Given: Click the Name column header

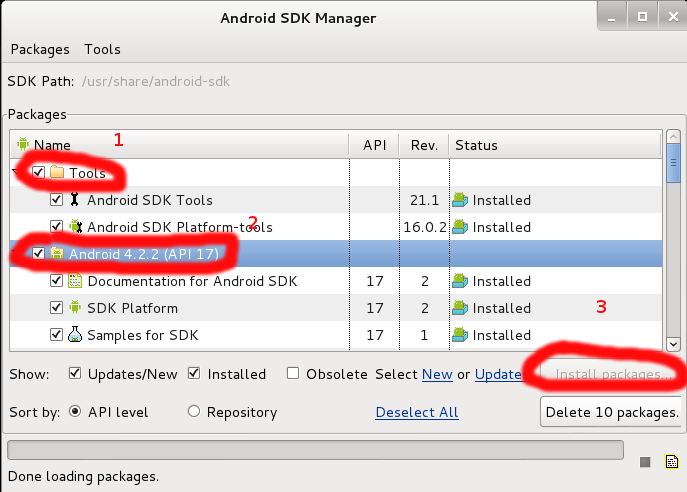Looking at the screenshot, I should (x=179, y=145).
